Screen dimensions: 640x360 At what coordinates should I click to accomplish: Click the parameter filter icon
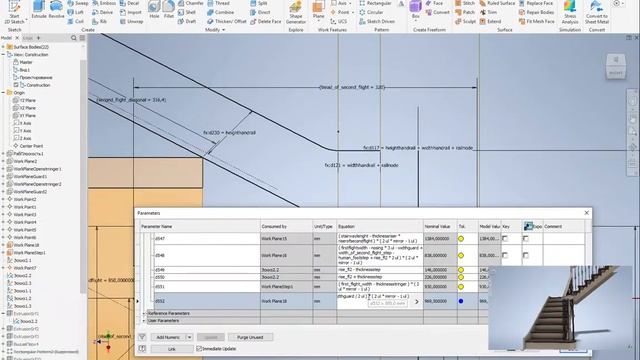click(x=142, y=337)
